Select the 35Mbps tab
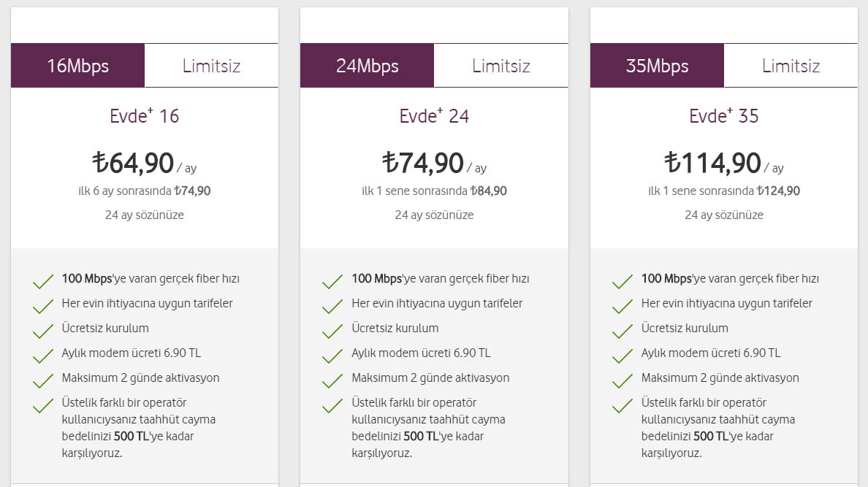 pos(657,66)
